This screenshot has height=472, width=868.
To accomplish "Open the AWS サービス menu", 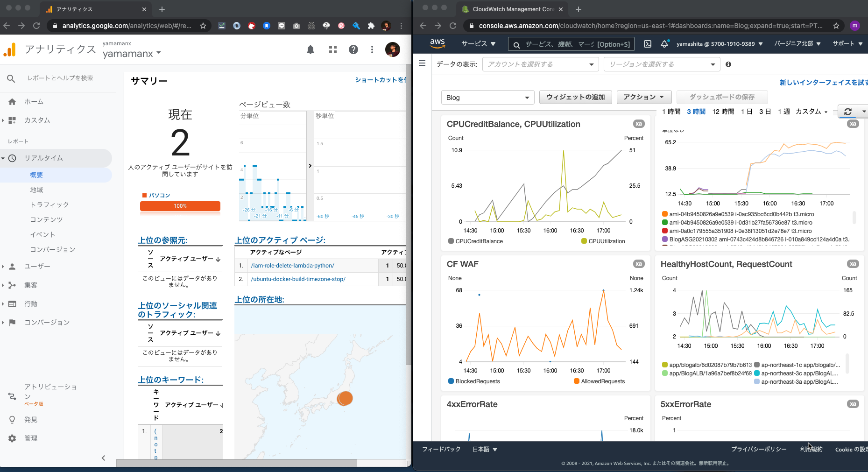I will click(478, 44).
